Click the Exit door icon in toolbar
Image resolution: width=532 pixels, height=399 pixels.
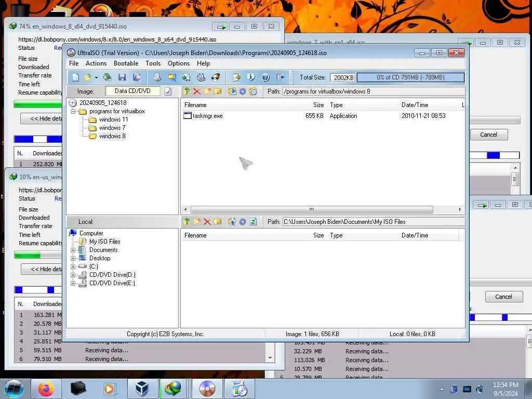281,77
